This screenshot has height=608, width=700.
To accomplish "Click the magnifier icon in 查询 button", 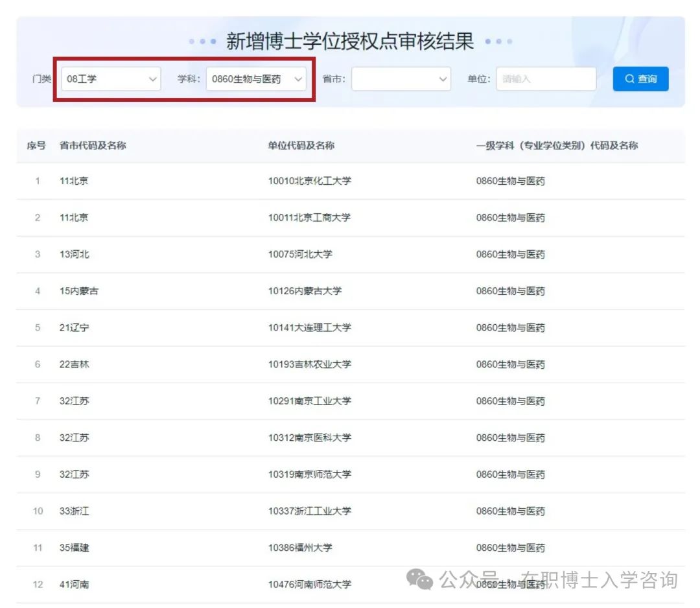I will point(629,79).
